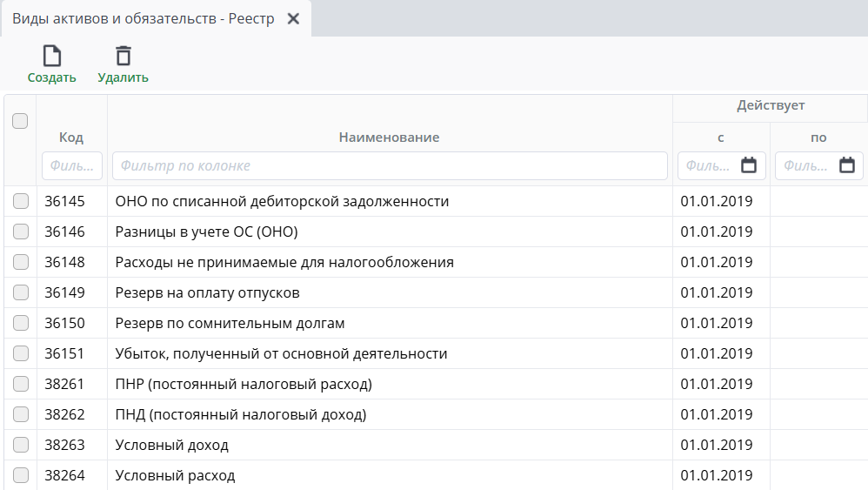Image resolution: width=868 pixels, height=490 pixels.
Task: Focus the Действует с date filter field
Action: (x=708, y=165)
